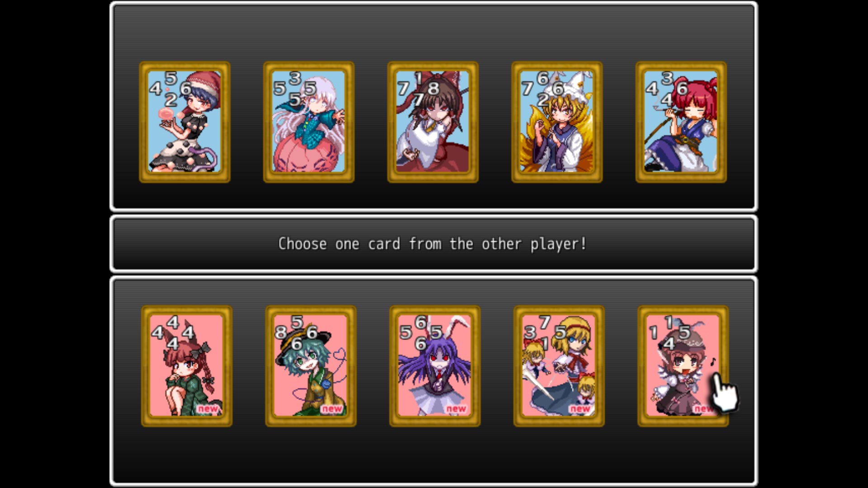Pick the red-haired Komachi card

click(681, 122)
